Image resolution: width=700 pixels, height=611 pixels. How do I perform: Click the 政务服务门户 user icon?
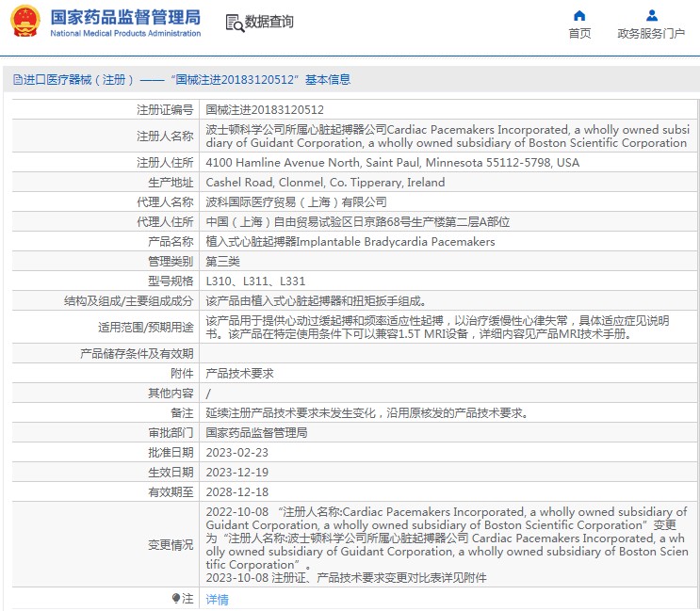tap(652, 16)
